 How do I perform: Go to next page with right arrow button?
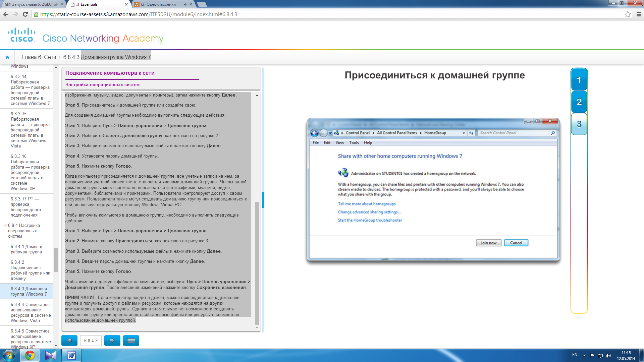coord(112,341)
